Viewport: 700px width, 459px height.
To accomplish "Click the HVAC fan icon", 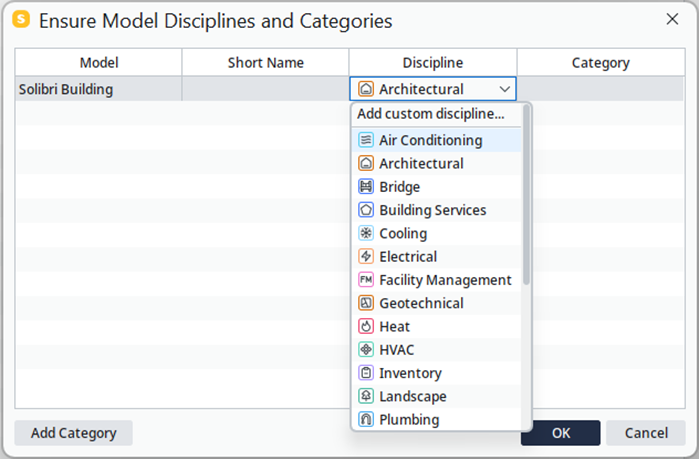I will pyautogui.click(x=366, y=350).
